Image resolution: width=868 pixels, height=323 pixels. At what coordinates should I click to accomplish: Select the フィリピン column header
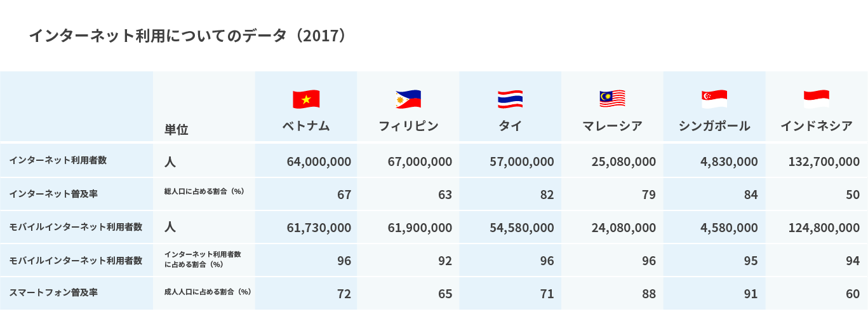(x=408, y=126)
